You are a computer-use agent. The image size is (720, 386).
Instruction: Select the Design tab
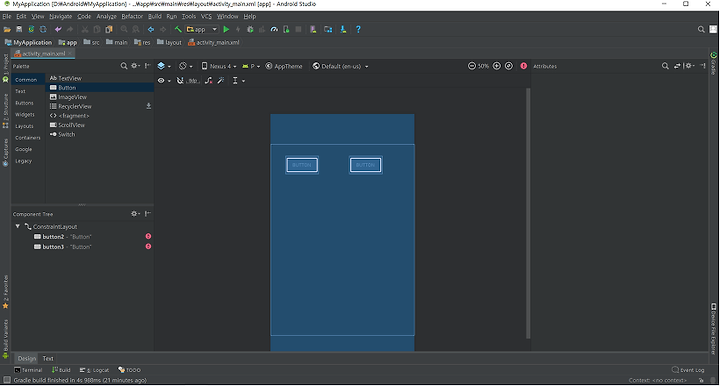[x=27, y=358]
